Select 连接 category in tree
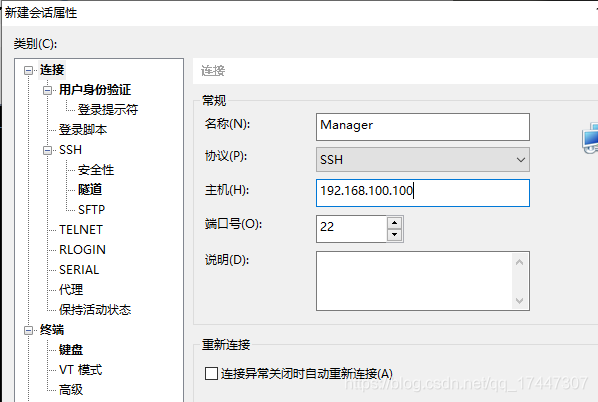 (52, 70)
